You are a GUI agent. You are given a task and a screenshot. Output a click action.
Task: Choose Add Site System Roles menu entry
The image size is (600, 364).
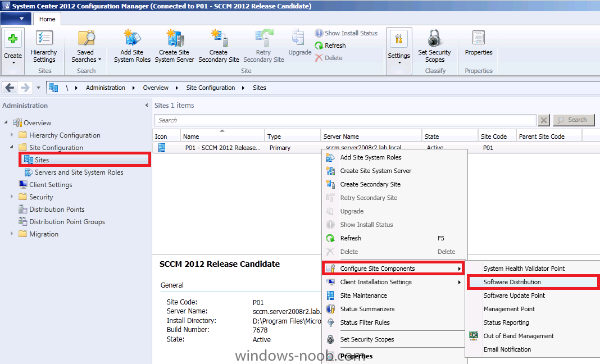[395, 157]
